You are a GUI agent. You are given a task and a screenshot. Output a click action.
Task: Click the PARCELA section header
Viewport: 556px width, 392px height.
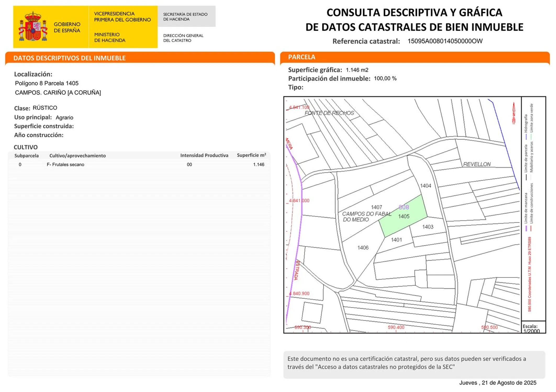click(x=301, y=57)
